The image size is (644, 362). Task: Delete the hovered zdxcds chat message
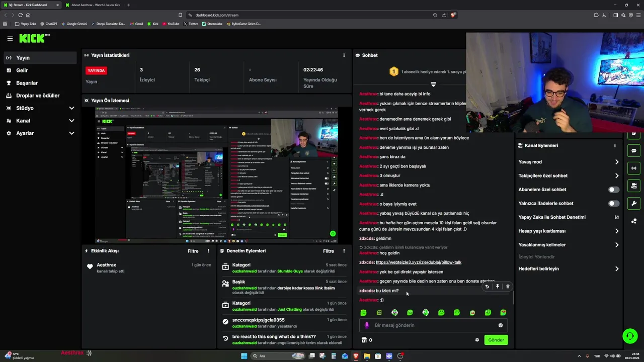click(x=508, y=287)
